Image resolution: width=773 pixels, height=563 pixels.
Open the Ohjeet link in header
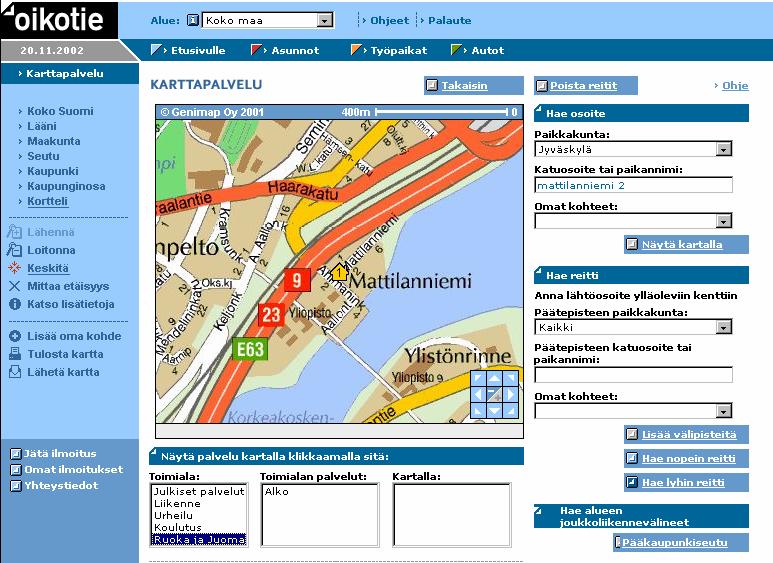click(389, 21)
